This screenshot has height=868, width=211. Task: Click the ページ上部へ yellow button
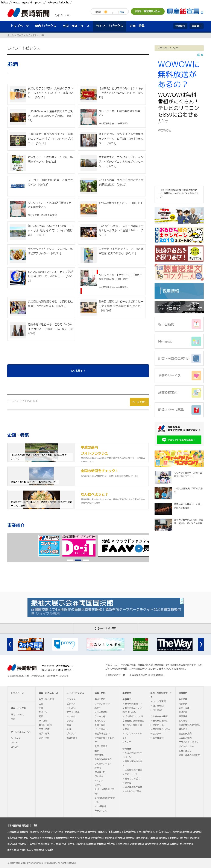pyautogui.click(x=139, y=402)
